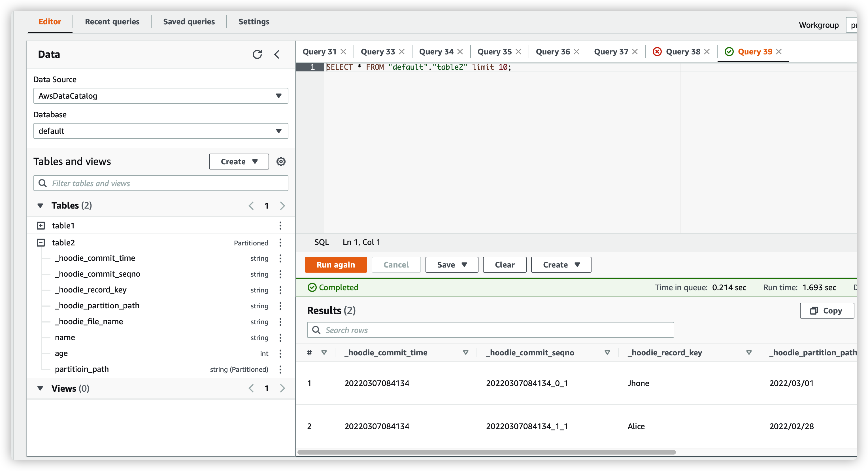Screen dimensions: 868x471
Task: Open options for partitioin_path column
Action: point(280,369)
